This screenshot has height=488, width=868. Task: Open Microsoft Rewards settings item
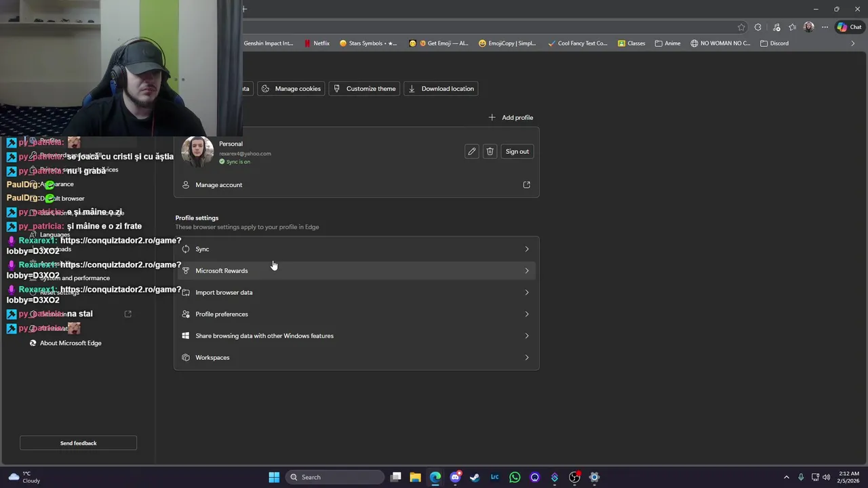(x=357, y=270)
